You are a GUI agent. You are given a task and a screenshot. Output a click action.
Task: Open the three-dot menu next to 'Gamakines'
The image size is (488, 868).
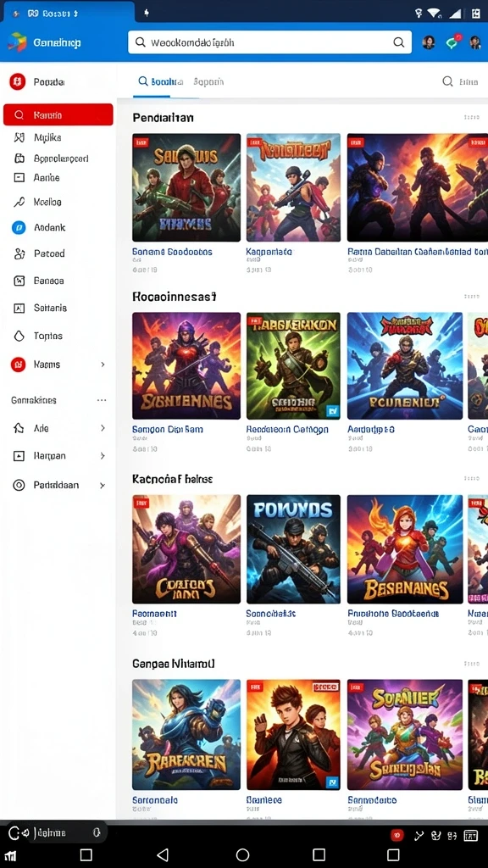(x=102, y=400)
